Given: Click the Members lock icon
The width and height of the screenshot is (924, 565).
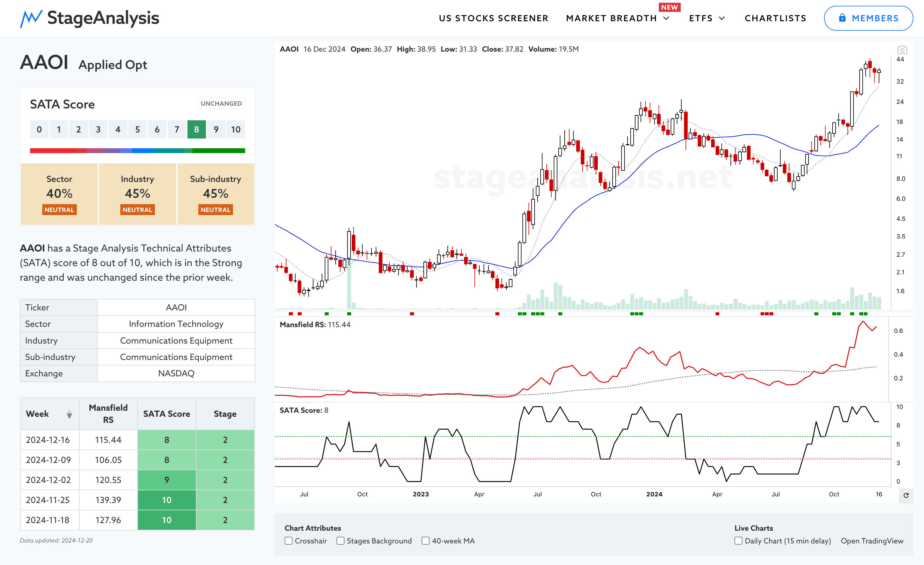Looking at the screenshot, I should (842, 18).
